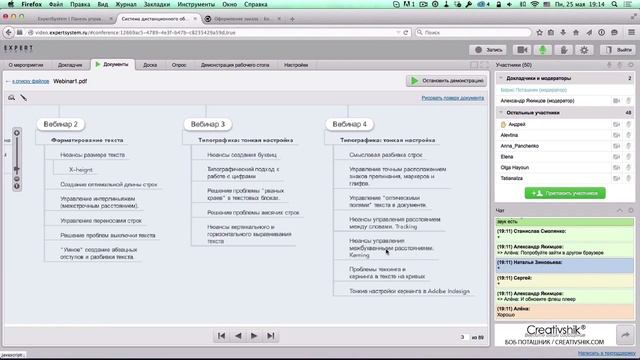The width and height of the screenshot is (640, 360).
Task: Collapse the Остальные участники group
Action: (501, 112)
